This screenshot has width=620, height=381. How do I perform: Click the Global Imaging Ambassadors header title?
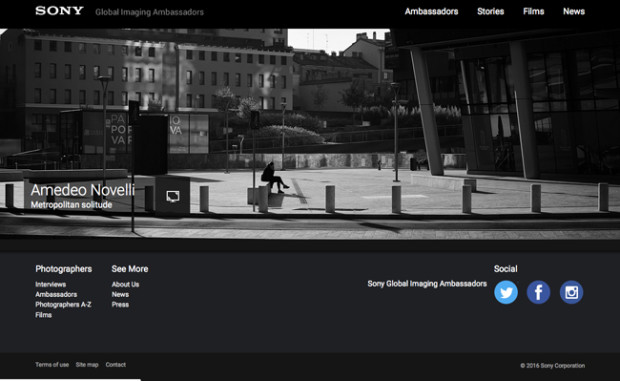pyautogui.click(x=149, y=12)
